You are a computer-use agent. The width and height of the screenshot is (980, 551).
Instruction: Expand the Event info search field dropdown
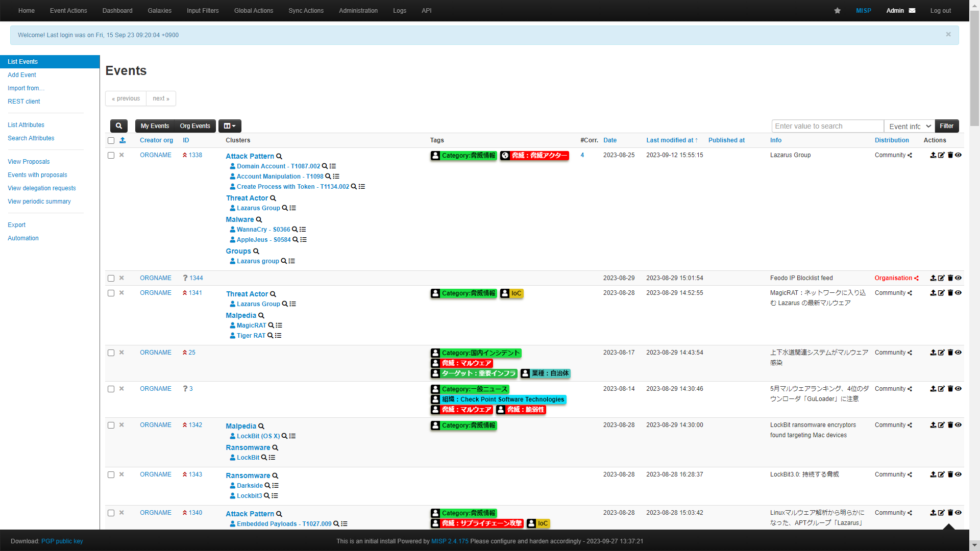tap(910, 126)
